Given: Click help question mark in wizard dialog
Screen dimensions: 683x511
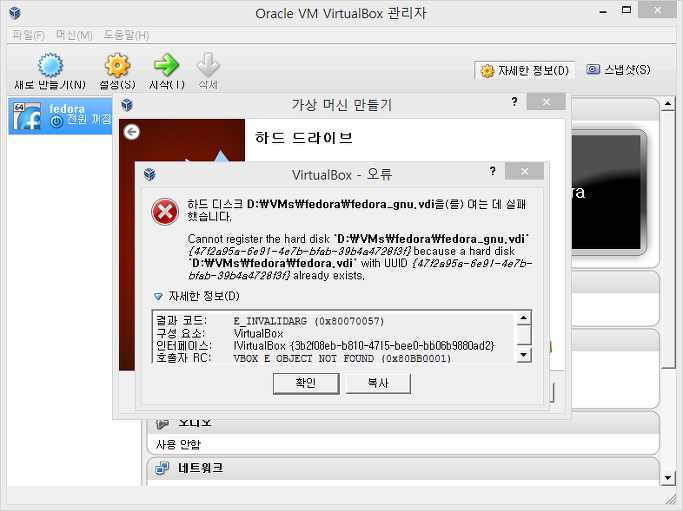Looking at the screenshot, I should click(x=514, y=102).
